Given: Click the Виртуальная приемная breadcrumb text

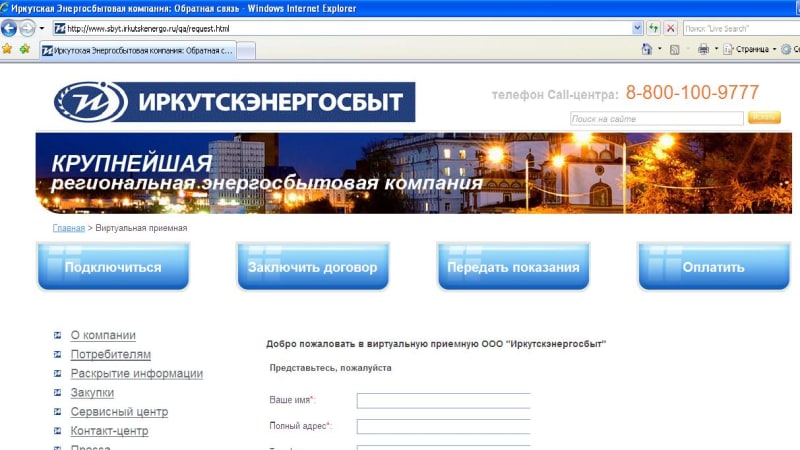Looking at the screenshot, I should pyautogui.click(x=141, y=228).
